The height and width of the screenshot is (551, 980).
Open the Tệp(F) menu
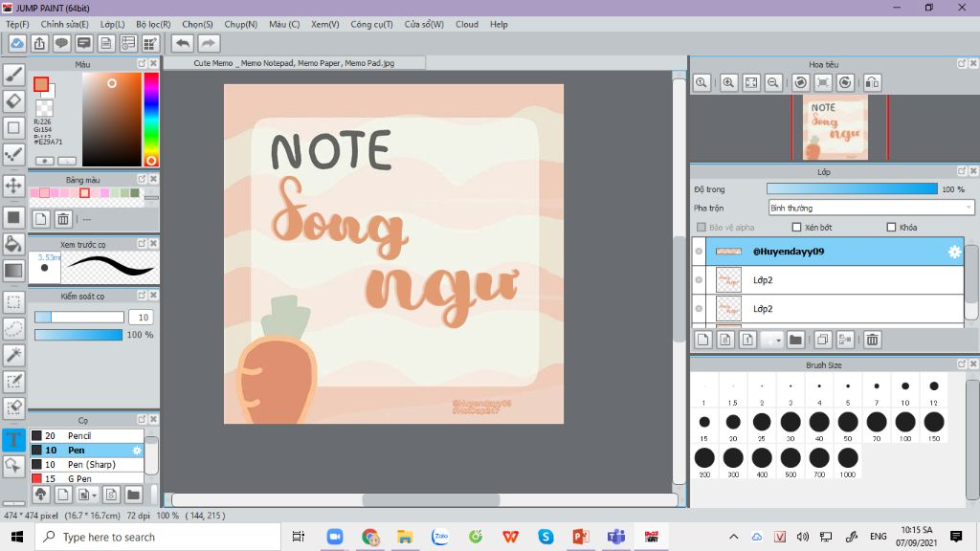pyautogui.click(x=17, y=24)
